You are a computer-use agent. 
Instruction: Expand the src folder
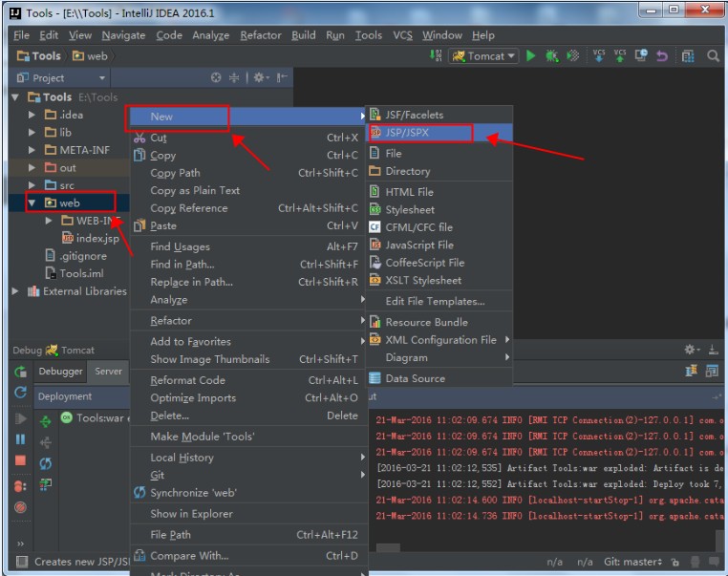tap(32, 185)
